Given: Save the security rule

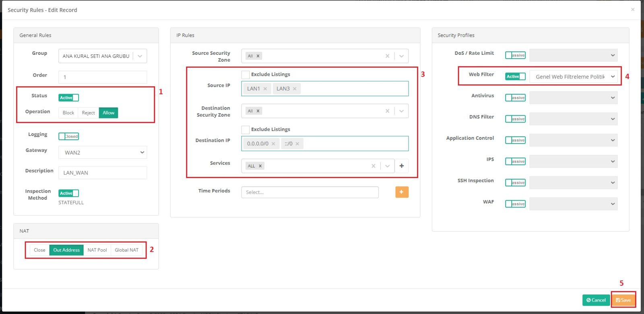Looking at the screenshot, I should [x=623, y=300].
